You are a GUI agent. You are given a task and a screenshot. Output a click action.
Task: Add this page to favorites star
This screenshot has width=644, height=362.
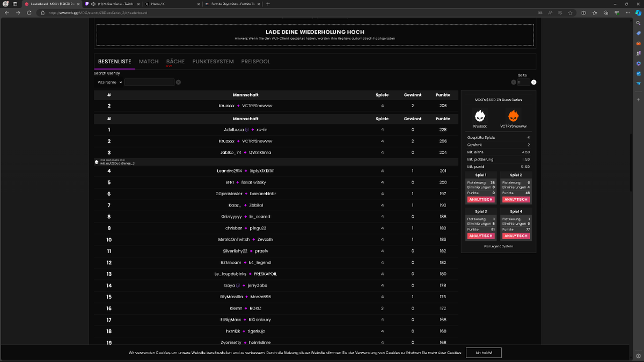569,12
